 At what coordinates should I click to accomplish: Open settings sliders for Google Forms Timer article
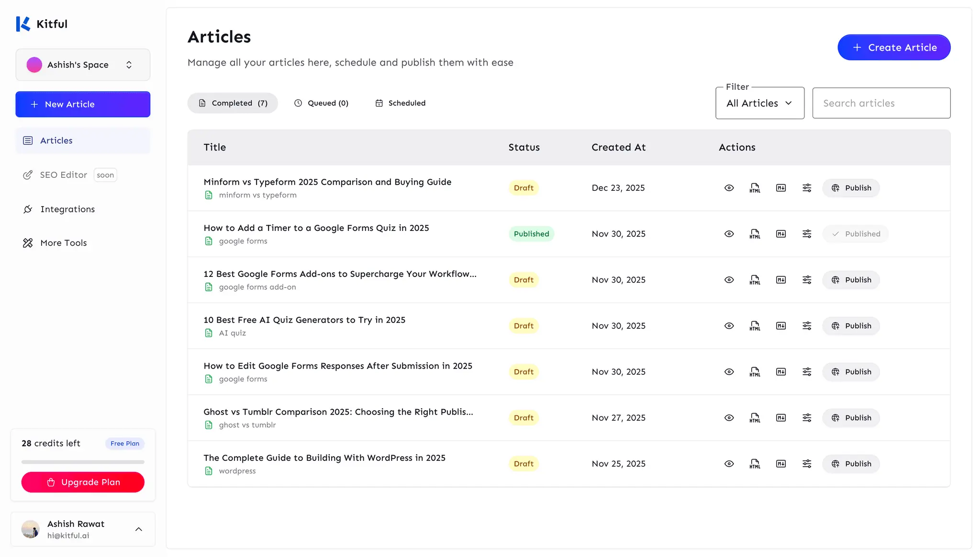807,234
